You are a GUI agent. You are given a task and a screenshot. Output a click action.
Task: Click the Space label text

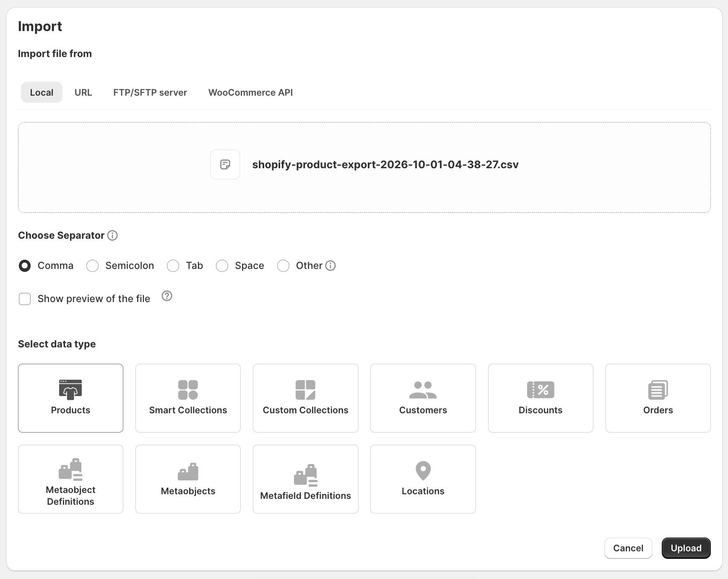(250, 266)
